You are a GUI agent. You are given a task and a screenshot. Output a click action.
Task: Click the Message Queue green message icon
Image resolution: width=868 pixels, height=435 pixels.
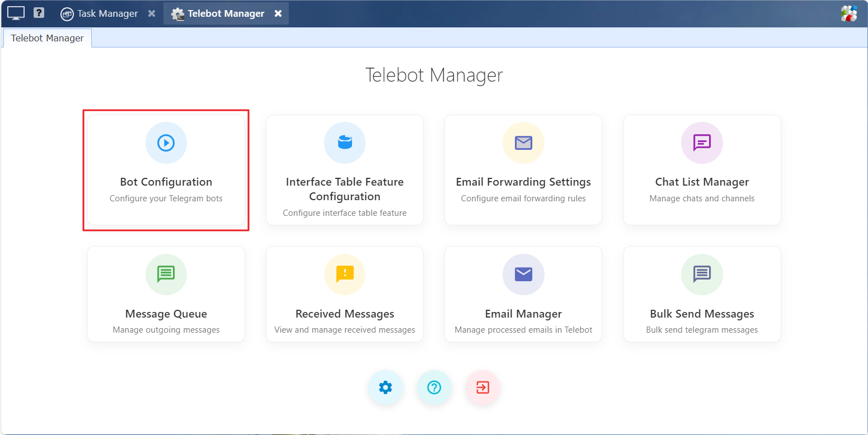[x=166, y=275]
